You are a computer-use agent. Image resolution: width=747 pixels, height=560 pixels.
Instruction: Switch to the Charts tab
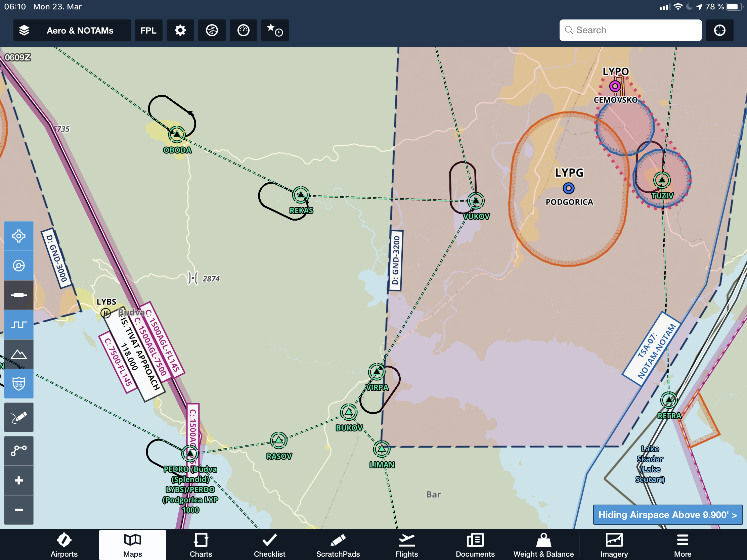coord(201,545)
